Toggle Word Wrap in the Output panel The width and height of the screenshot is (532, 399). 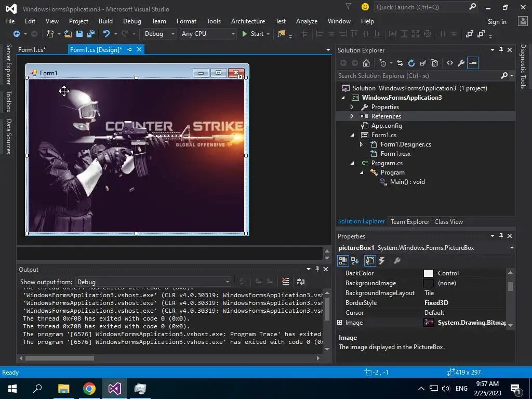click(301, 282)
